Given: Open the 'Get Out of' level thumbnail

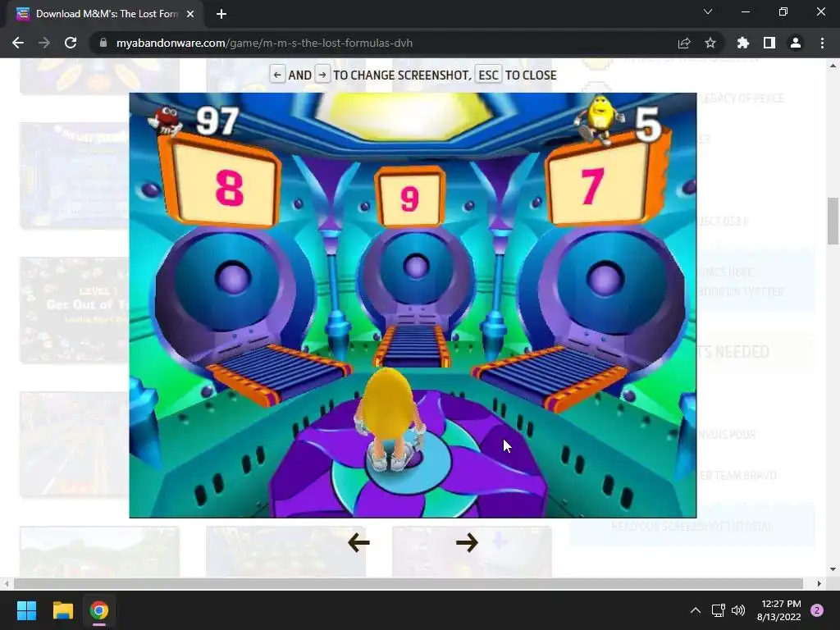Looking at the screenshot, I should tap(75, 310).
